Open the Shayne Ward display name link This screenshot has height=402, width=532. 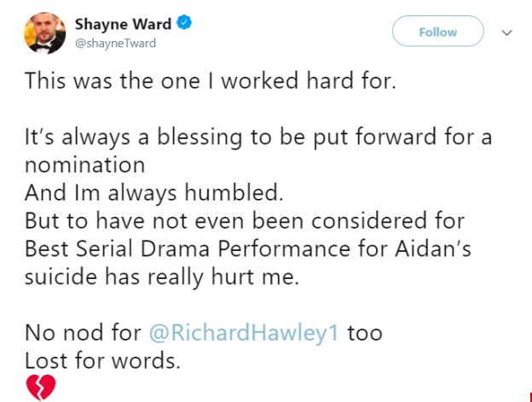(x=124, y=24)
